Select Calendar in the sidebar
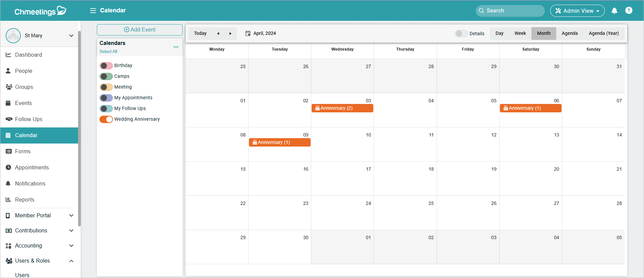The image size is (644, 278). pyautogui.click(x=39, y=135)
